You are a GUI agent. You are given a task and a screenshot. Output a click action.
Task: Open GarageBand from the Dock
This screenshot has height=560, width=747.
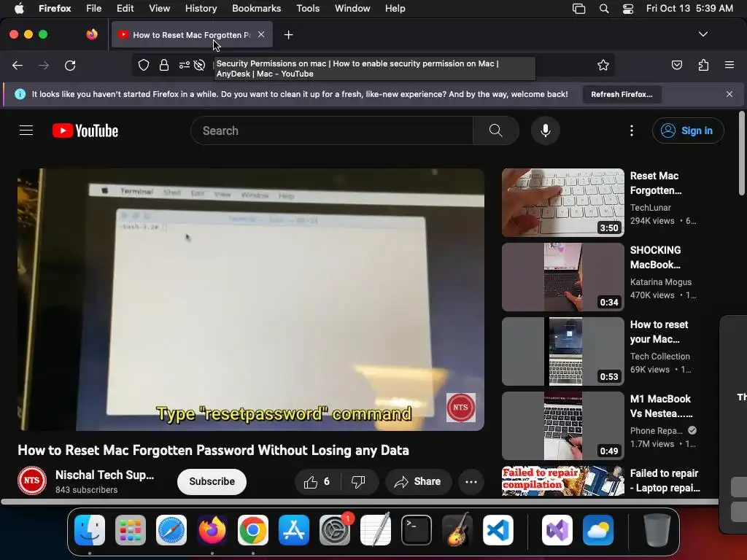click(x=457, y=529)
